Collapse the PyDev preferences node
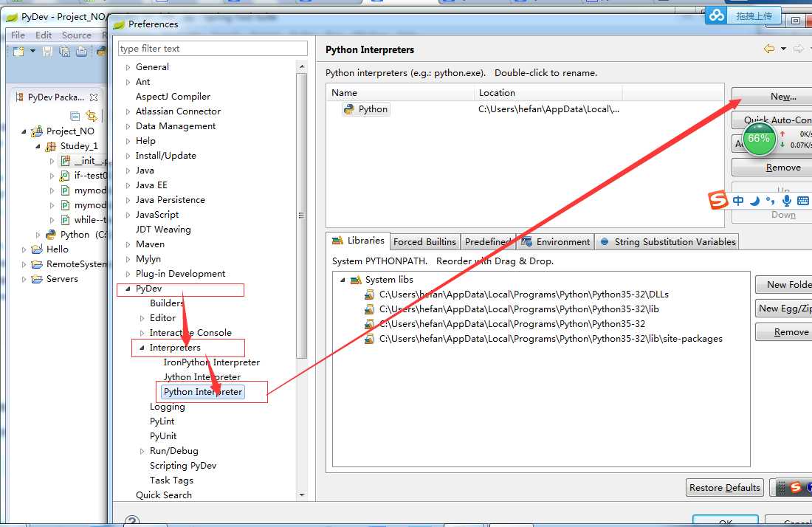This screenshot has width=812, height=527. pos(128,289)
